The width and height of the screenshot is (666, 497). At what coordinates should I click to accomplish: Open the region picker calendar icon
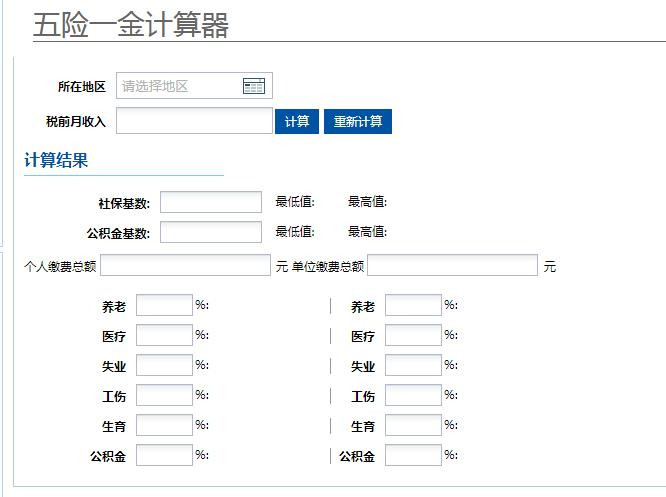point(254,86)
